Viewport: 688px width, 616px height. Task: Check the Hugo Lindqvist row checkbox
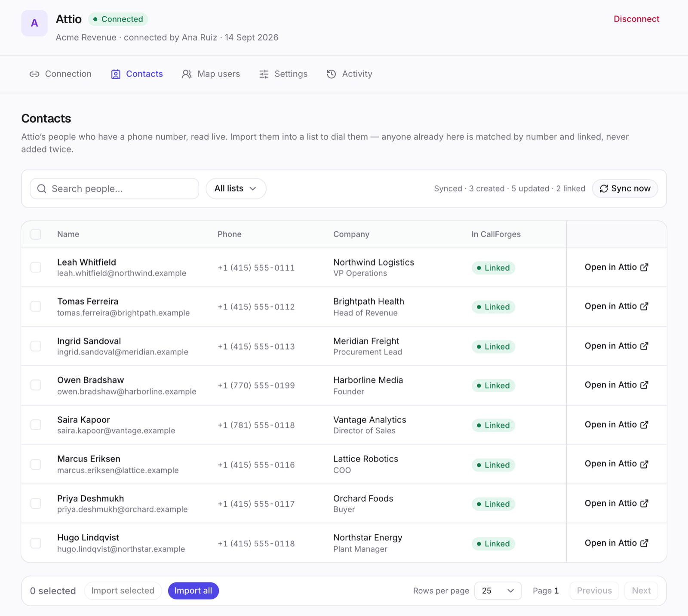pyautogui.click(x=36, y=543)
